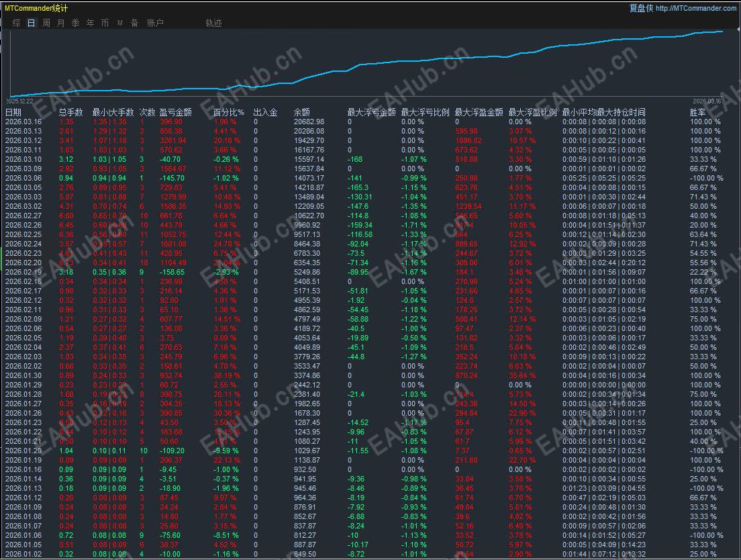Click the 日期 column header
The width and height of the screenshot is (741, 560).
pos(13,112)
